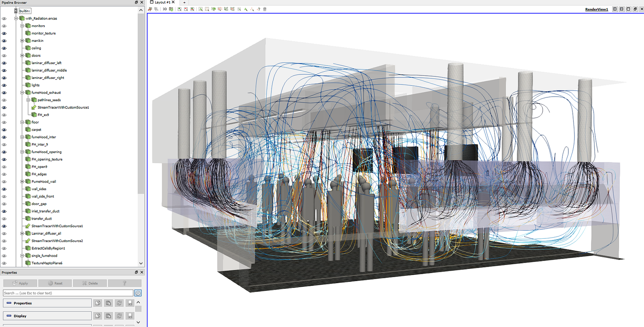Hide the manikin item
The image size is (644, 327).
pos(4,41)
